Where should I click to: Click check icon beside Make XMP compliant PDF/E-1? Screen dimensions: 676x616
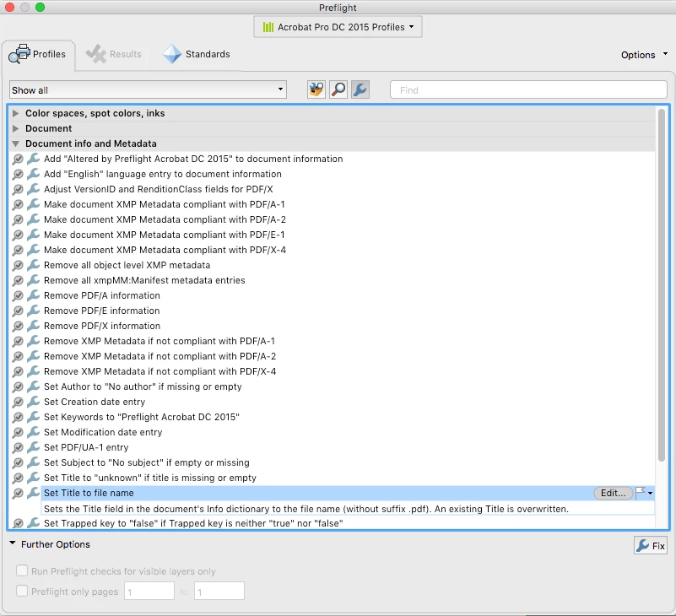coord(18,235)
